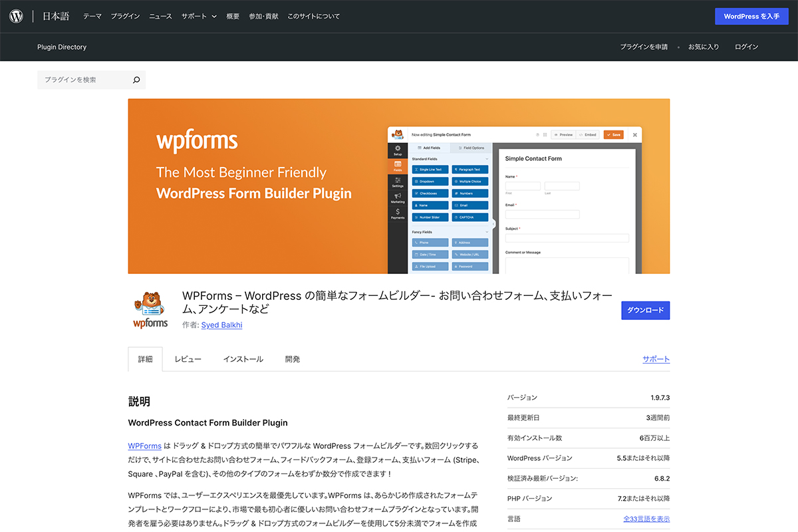This screenshot has height=532, width=798.
Task: Open the テーマ menu item
Action: (x=92, y=17)
